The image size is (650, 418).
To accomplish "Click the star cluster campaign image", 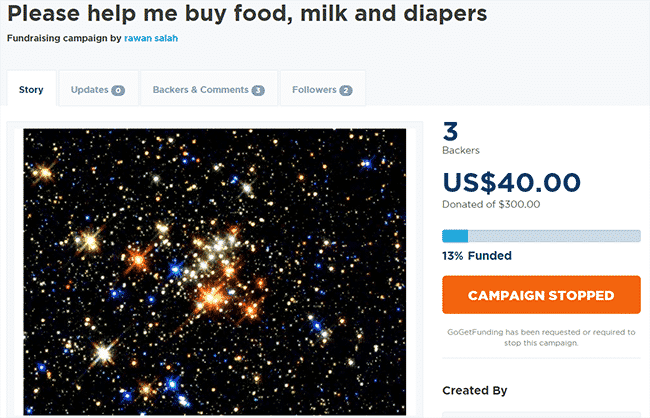I will coord(215,272).
